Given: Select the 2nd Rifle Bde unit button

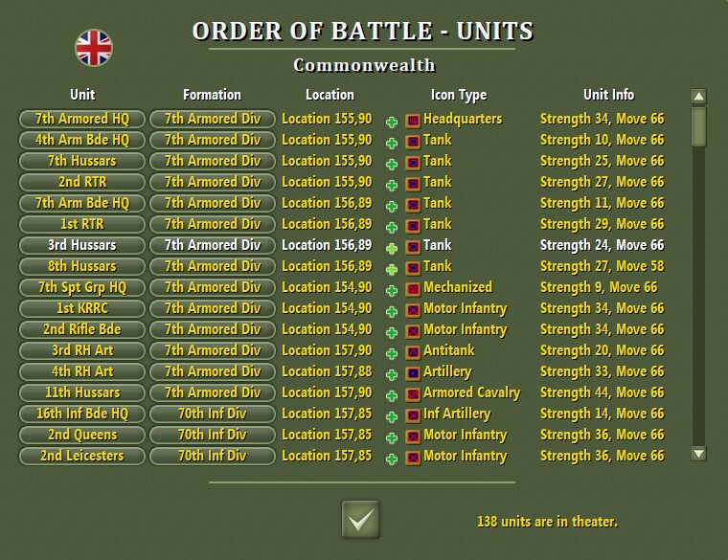Looking at the screenshot, I should pyautogui.click(x=82, y=329).
